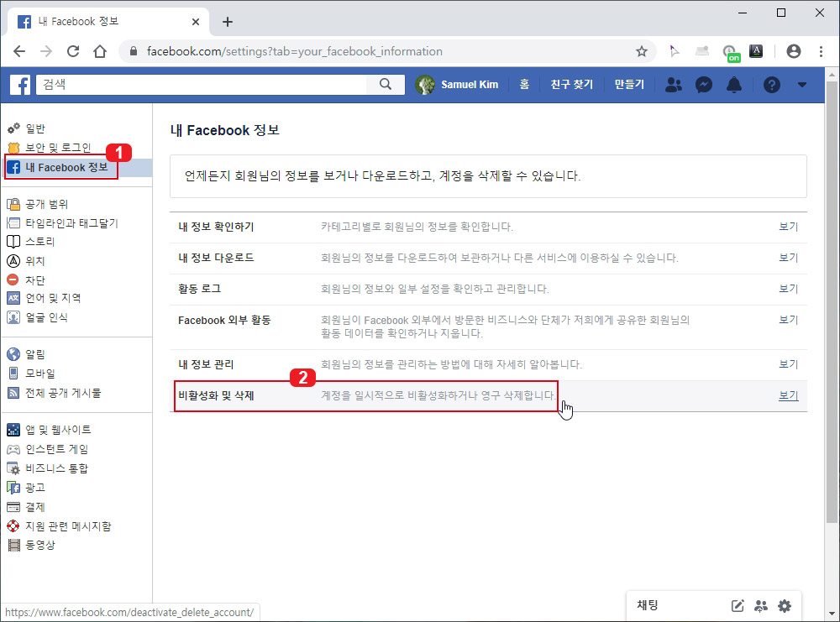The image size is (840, 622).
Task: View site lock information icon
Action: click(x=134, y=51)
